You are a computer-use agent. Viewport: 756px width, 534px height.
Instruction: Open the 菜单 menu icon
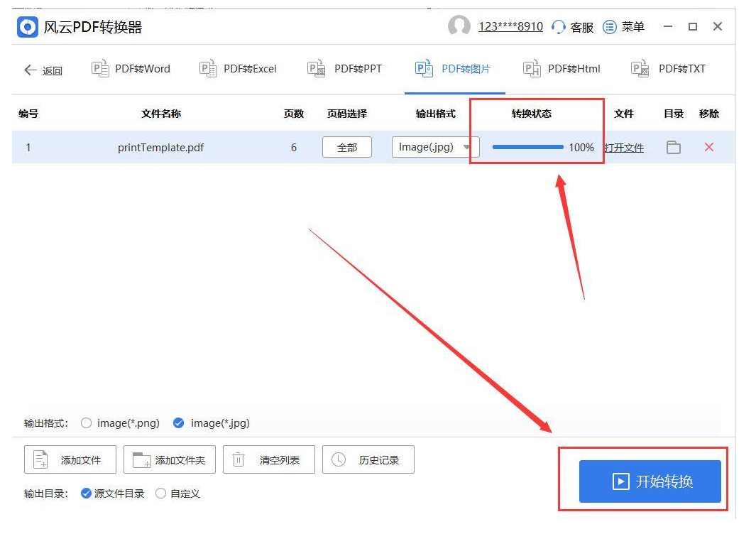609,27
